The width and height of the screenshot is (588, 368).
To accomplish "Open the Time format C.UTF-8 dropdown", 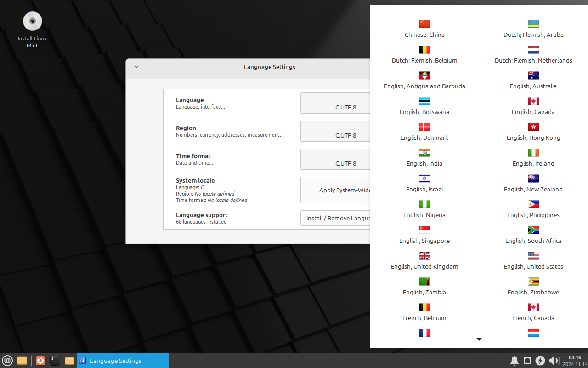I will click(x=335, y=159).
